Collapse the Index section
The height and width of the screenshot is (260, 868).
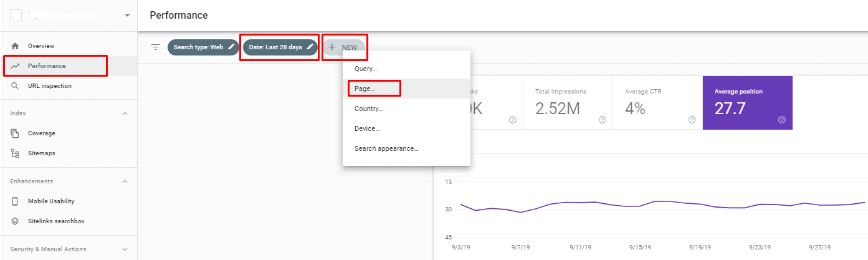[x=125, y=113]
